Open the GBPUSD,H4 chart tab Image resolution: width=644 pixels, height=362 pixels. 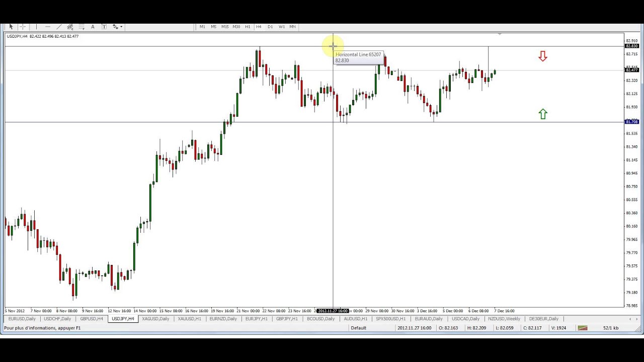coord(92,319)
